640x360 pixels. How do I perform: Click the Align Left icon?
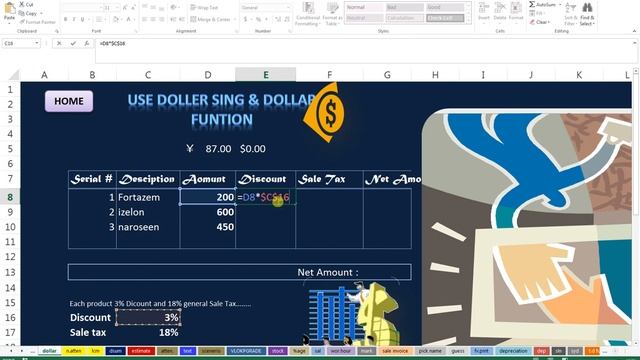point(145,19)
